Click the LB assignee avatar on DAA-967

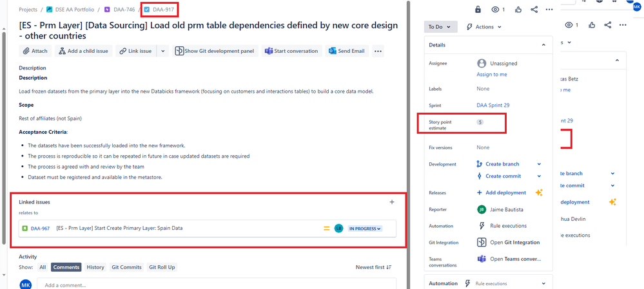pyautogui.click(x=338, y=228)
